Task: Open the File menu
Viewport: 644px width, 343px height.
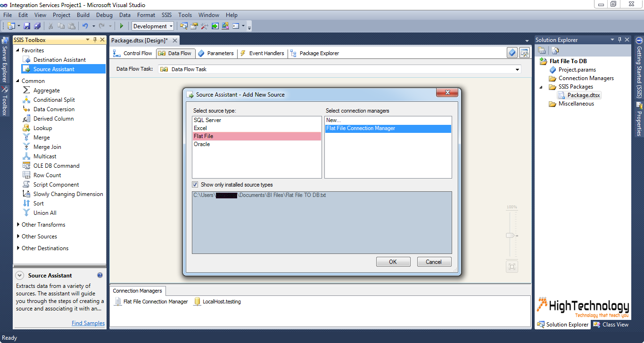Action: [8, 15]
